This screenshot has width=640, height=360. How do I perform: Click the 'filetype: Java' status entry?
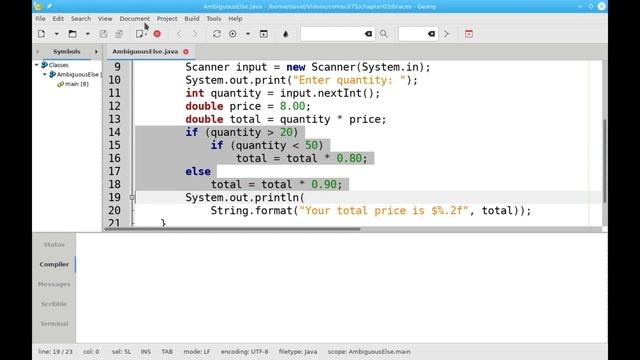[298, 351]
